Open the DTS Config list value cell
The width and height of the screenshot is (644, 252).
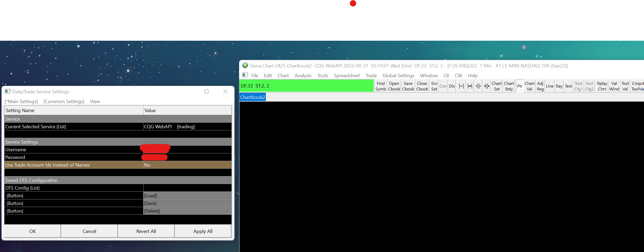click(x=187, y=188)
